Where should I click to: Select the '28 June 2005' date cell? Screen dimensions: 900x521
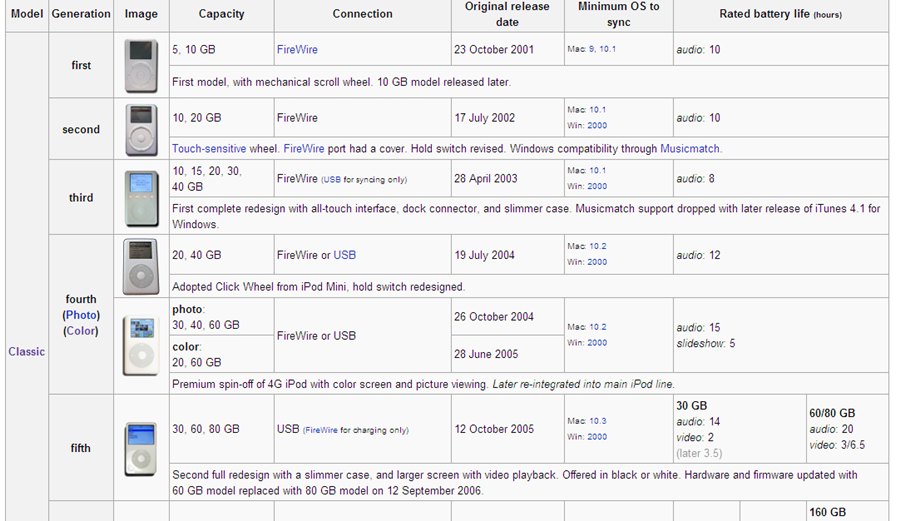[x=507, y=354]
